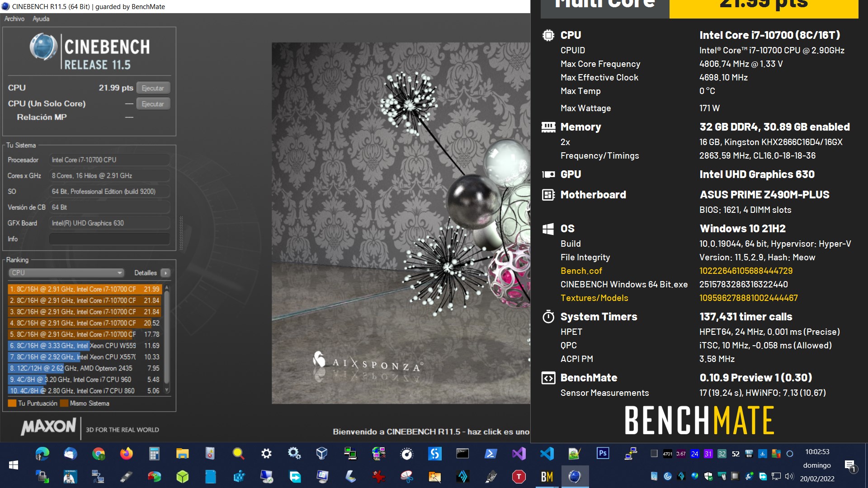
Task: Open the Windows Start menu
Action: [14, 465]
